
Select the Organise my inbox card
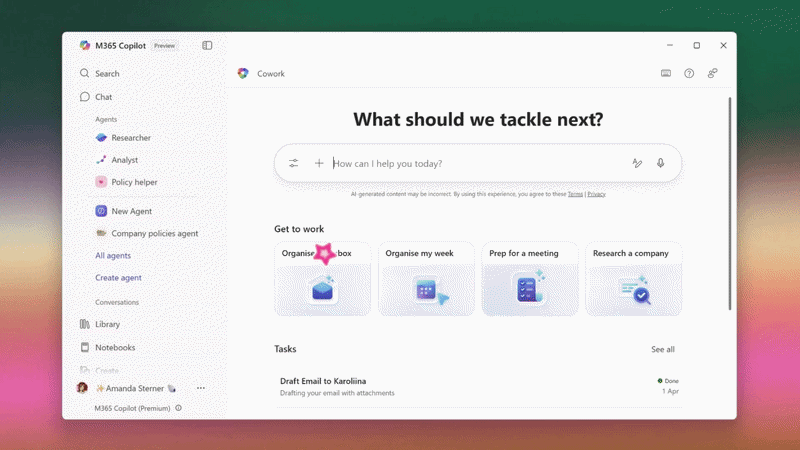(322, 279)
